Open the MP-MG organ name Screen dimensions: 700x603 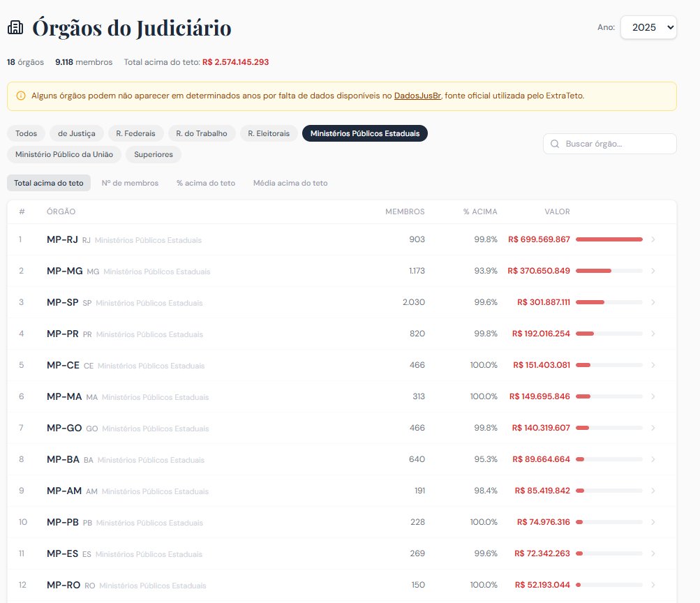pos(65,271)
